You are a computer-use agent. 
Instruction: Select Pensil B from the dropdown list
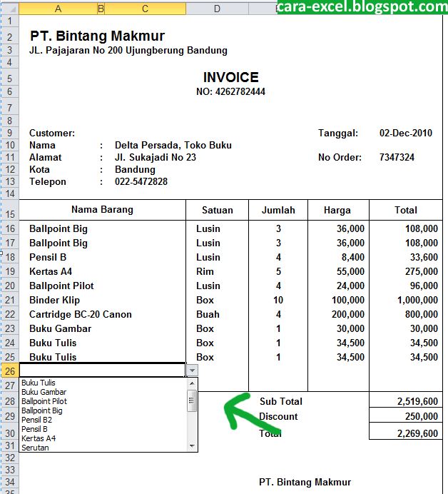click(x=34, y=429)
